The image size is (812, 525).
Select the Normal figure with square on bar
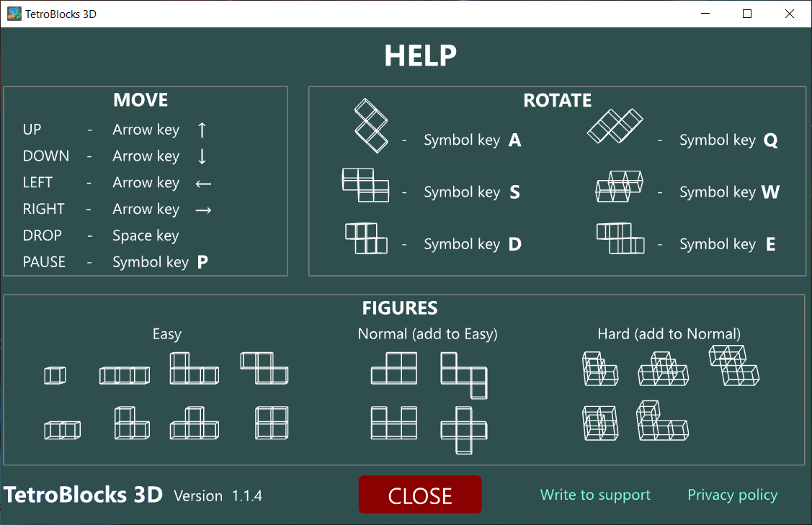pos(394,368)
